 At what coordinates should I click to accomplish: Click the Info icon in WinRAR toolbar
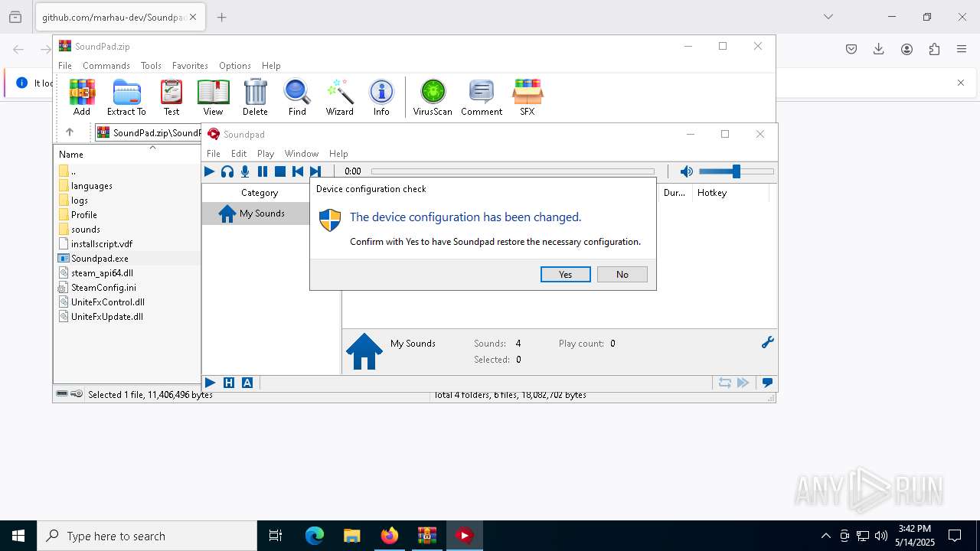click(x=381, y=97)
